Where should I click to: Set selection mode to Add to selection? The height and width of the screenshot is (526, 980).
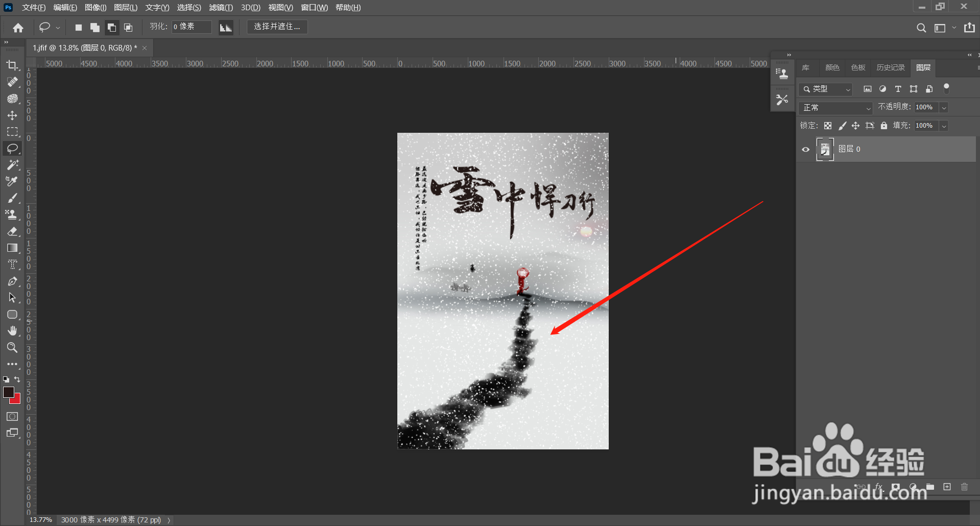[94, 28]
